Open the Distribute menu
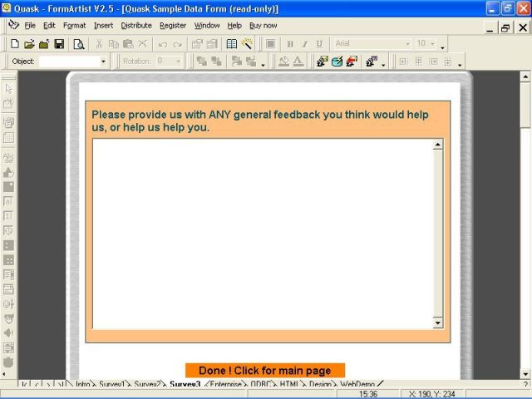The height and width of the screenshot is (399, 532). [136, 26]
